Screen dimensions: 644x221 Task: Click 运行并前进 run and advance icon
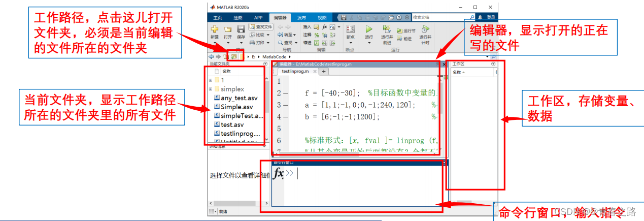point(387,29)
